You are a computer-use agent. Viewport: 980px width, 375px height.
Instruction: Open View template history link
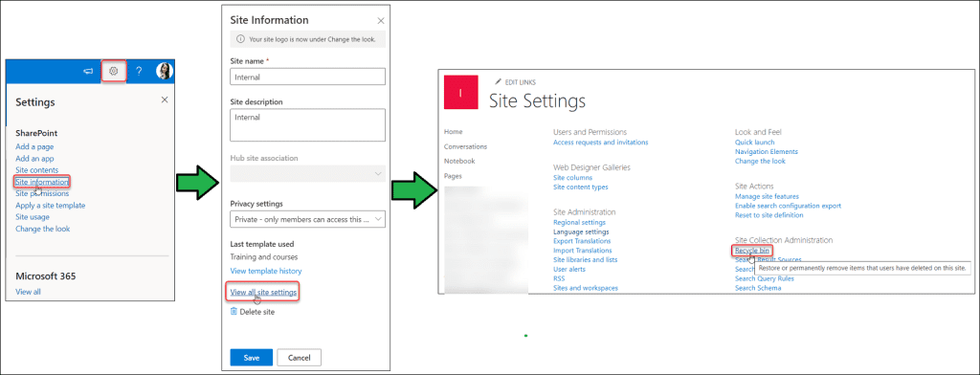point(266,272)
